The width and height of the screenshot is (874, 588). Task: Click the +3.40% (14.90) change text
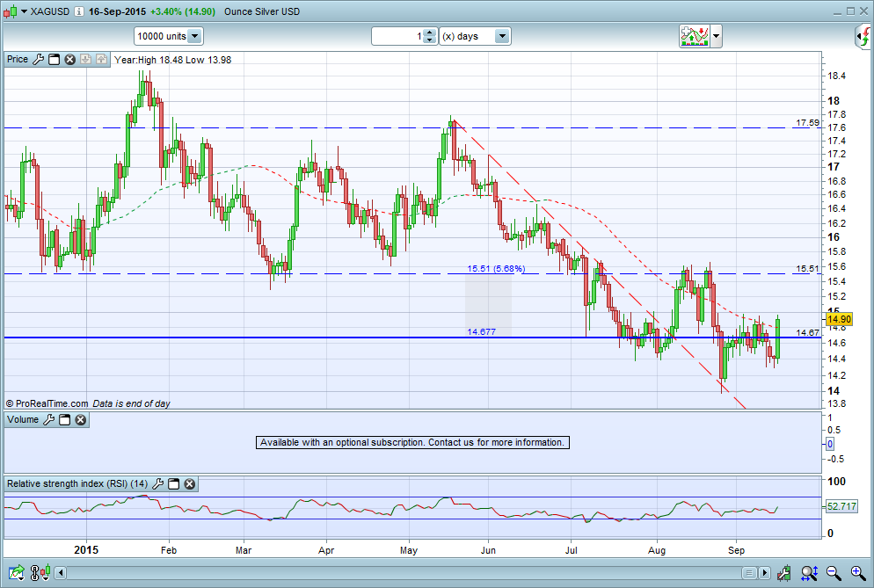183,11
